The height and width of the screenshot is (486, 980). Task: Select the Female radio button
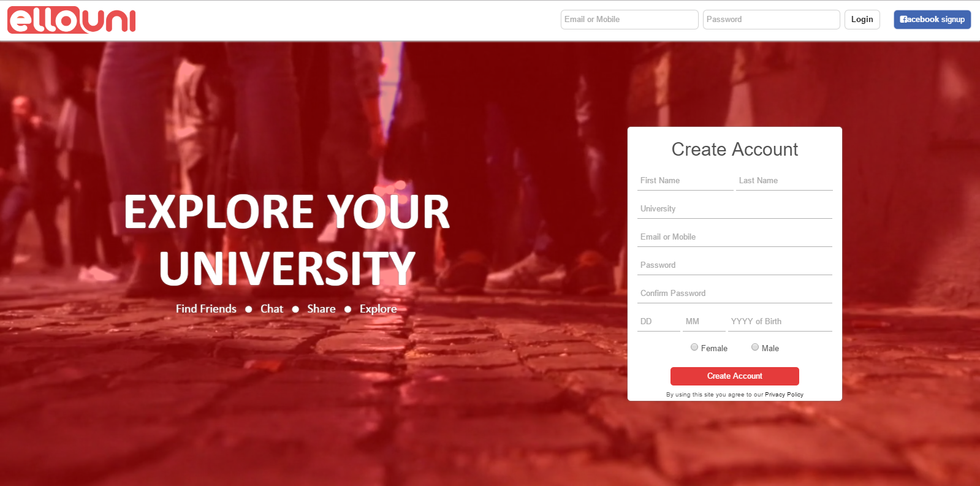point(694,347)
